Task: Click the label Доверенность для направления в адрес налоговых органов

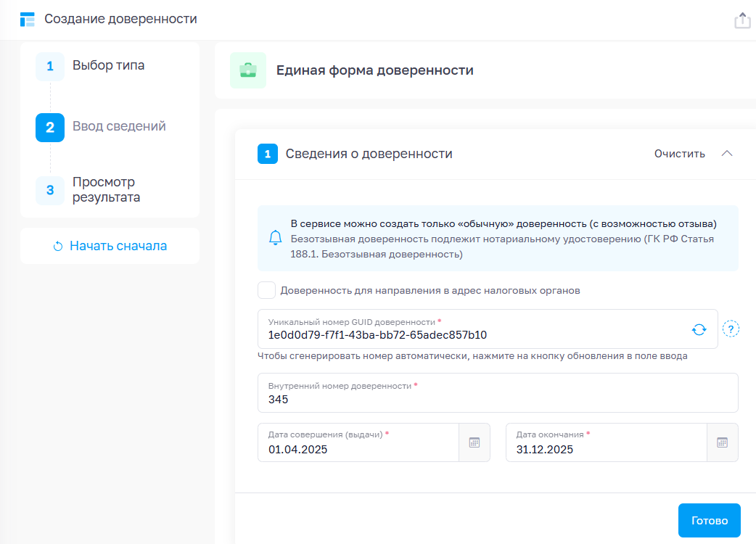Action: (430, 291)
